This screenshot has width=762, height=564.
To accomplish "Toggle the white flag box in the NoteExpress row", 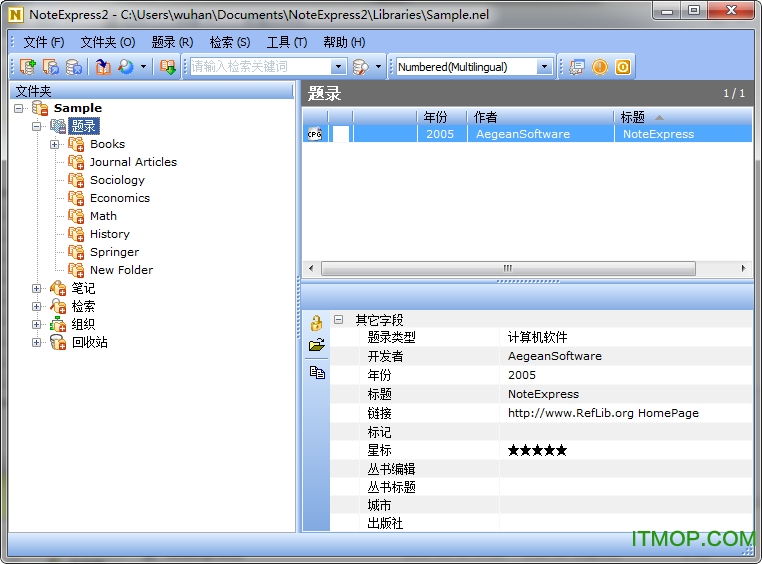I will pos(341,134).
